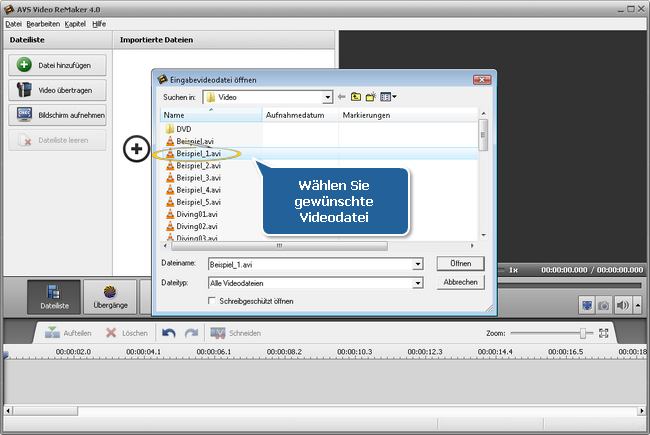650x435 pixels.
Task: Click the speaker volume icon
Action: pos(622,306)
